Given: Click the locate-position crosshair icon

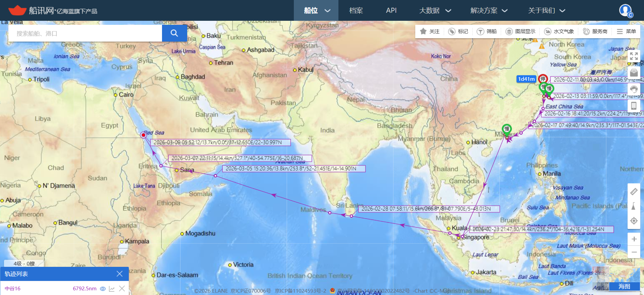Looking at the screenshot, I should tap(634, 221).
